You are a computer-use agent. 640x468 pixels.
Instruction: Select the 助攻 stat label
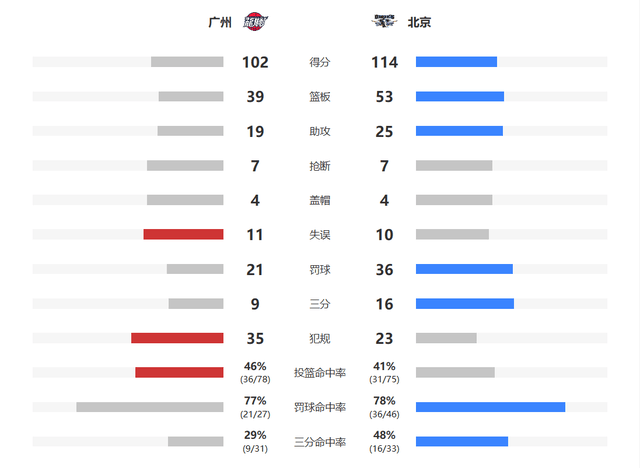pyautogui.click(x=320, y=131)
